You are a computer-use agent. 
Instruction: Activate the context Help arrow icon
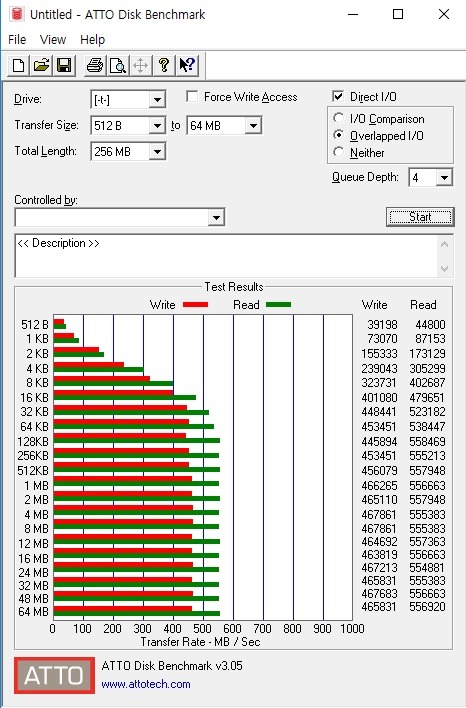[186, 65]
